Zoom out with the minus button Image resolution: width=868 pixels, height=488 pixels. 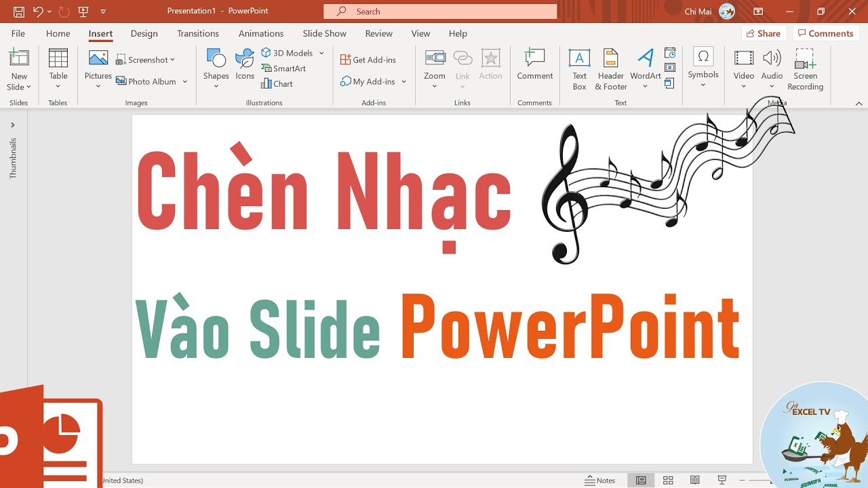[x=743, y=480]
